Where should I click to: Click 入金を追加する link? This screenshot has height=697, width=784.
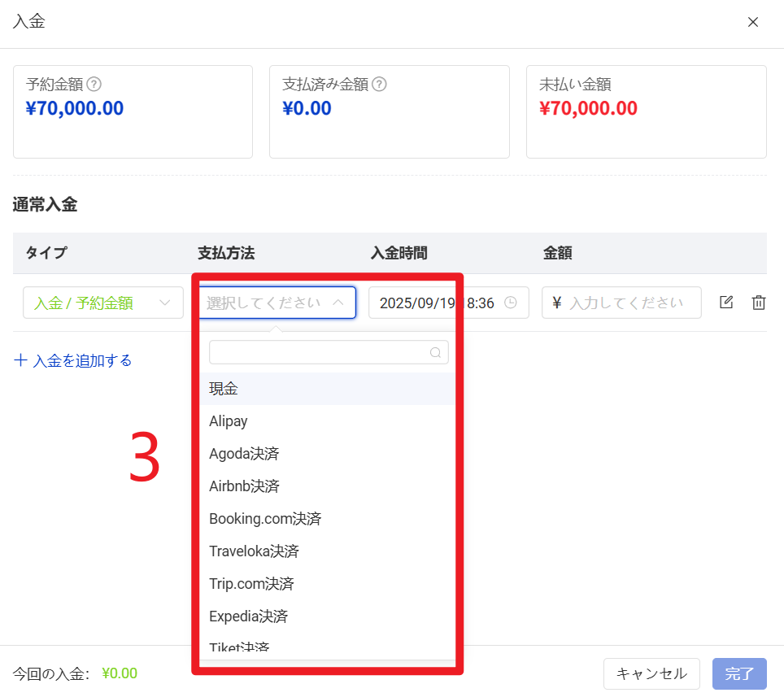click(73, 360)
